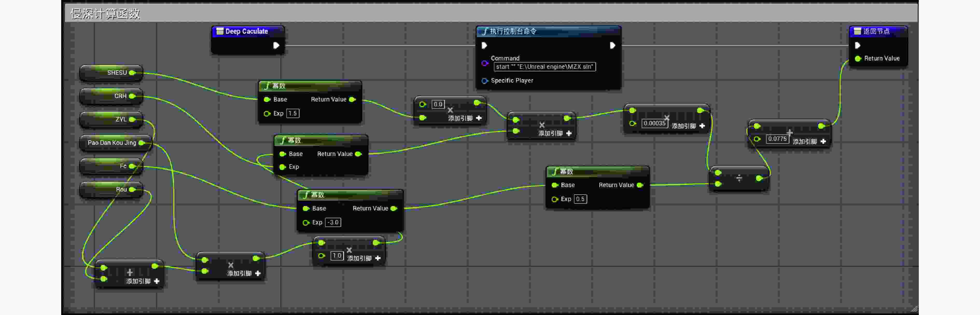Select the 返回节点 node header
This screenshot has height=315, width=980.
[x=876, y=32]
